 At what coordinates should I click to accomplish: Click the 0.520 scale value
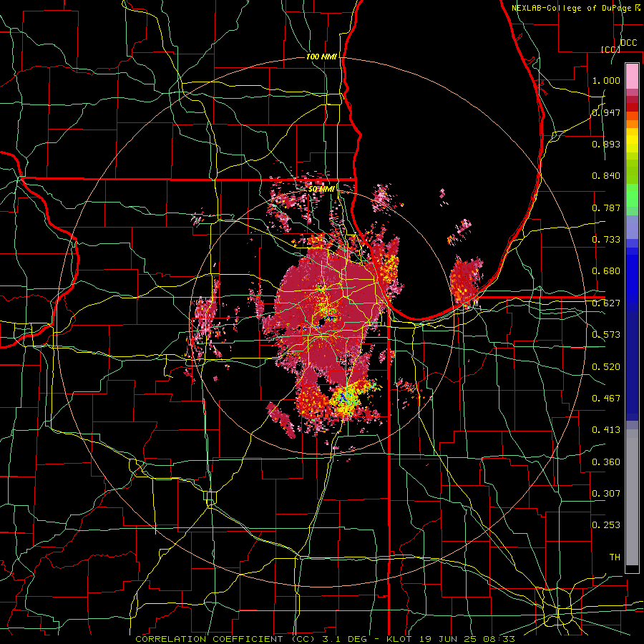tap(606, 367)
